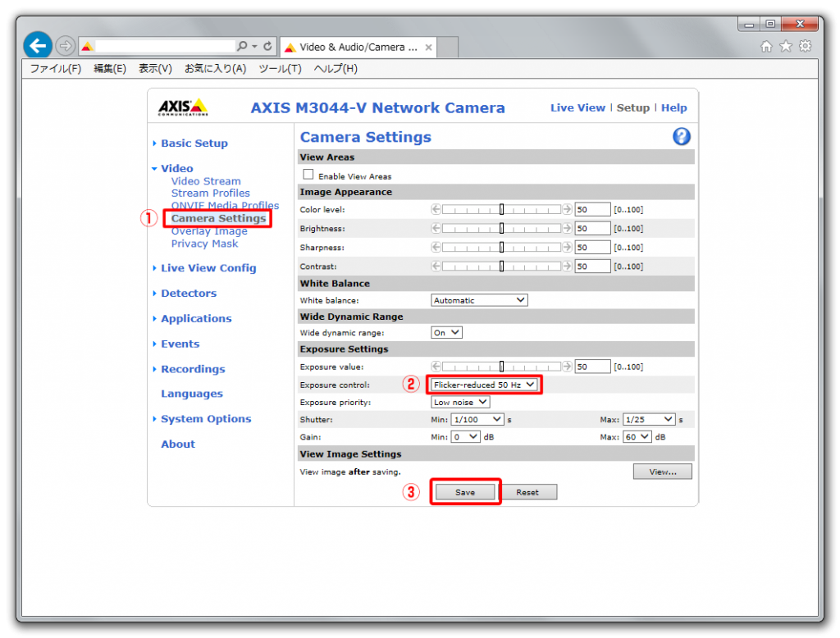Open Video Stream settings page
This screenshot has width=840, height=638.
point(206,181)
